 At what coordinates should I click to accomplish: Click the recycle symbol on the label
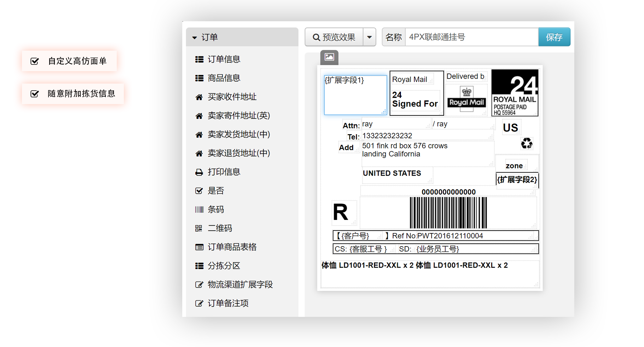(527, 143)
